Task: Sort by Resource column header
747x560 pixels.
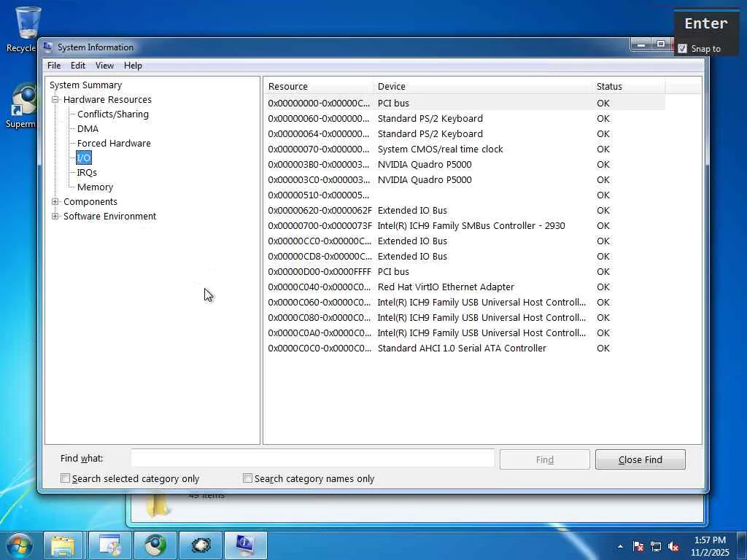Action: [318, 86]
